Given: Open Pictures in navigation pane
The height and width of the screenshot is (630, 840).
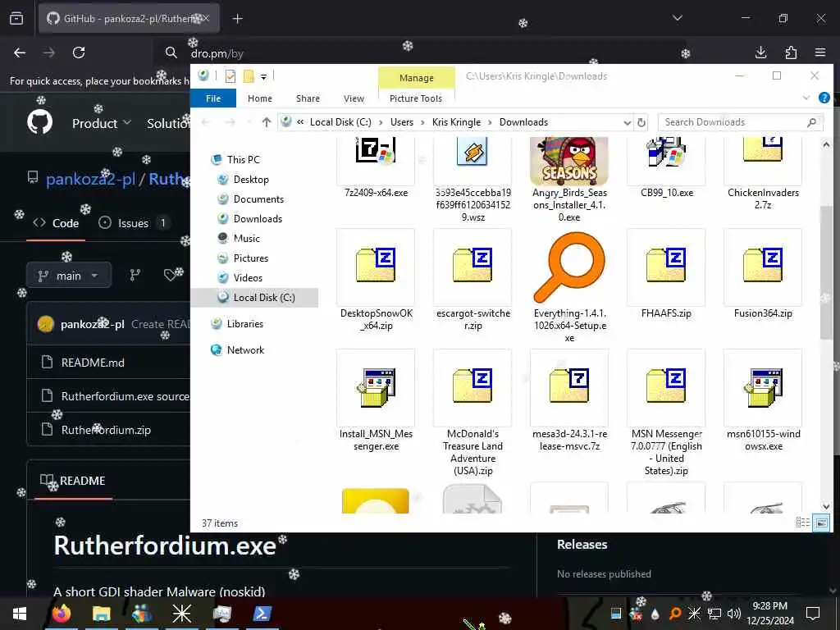Looking at the screenshot, I should pyautogui.click(x=243, y=258).
